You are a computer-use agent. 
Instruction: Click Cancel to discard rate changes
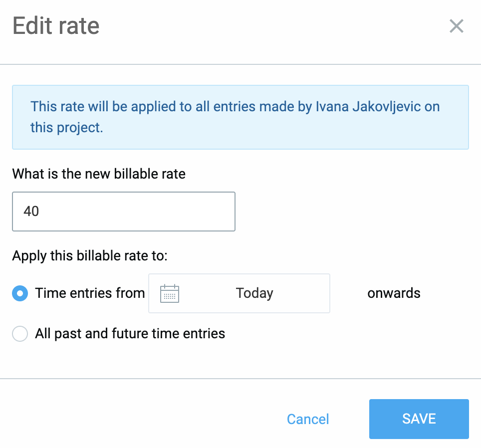(307, 419)
